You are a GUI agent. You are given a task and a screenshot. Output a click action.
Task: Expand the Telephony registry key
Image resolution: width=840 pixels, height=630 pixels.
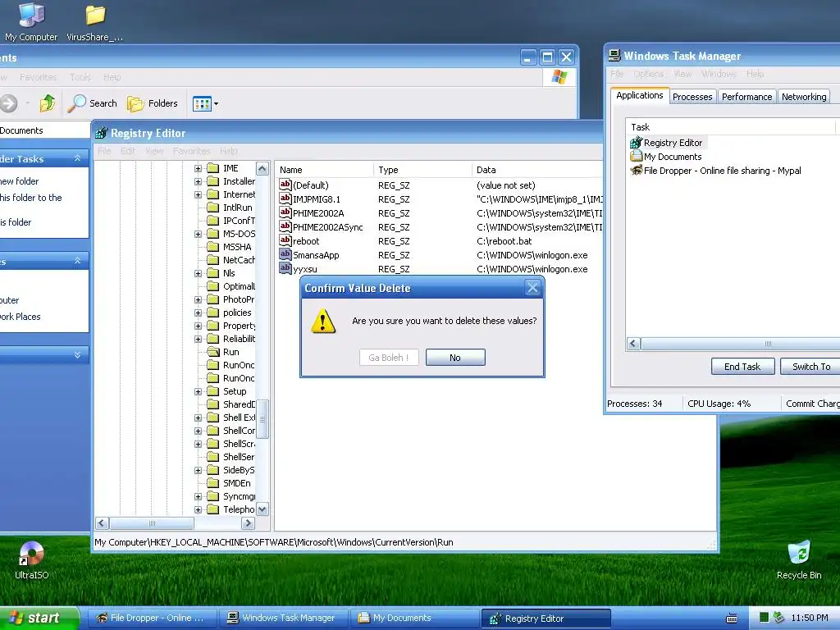199,509
